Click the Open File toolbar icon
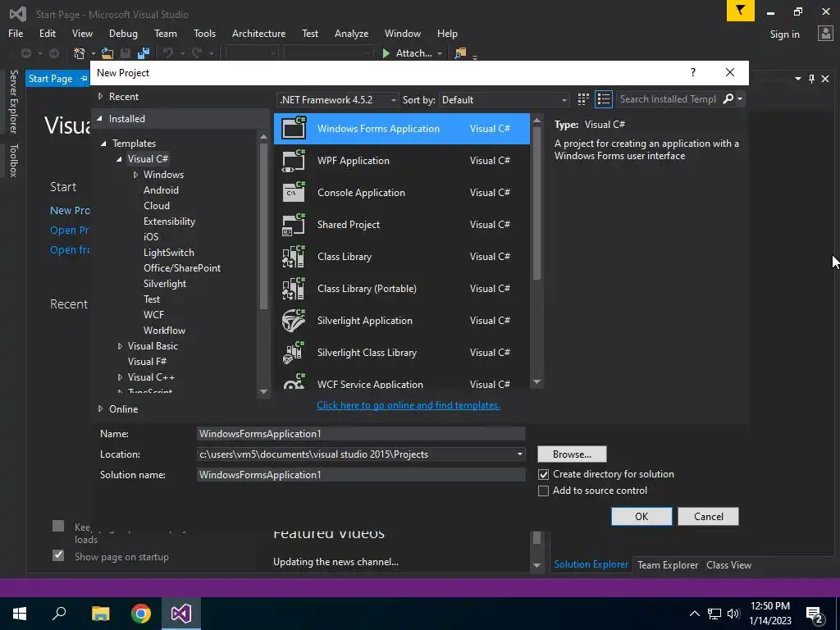 (x=107, y=53)
